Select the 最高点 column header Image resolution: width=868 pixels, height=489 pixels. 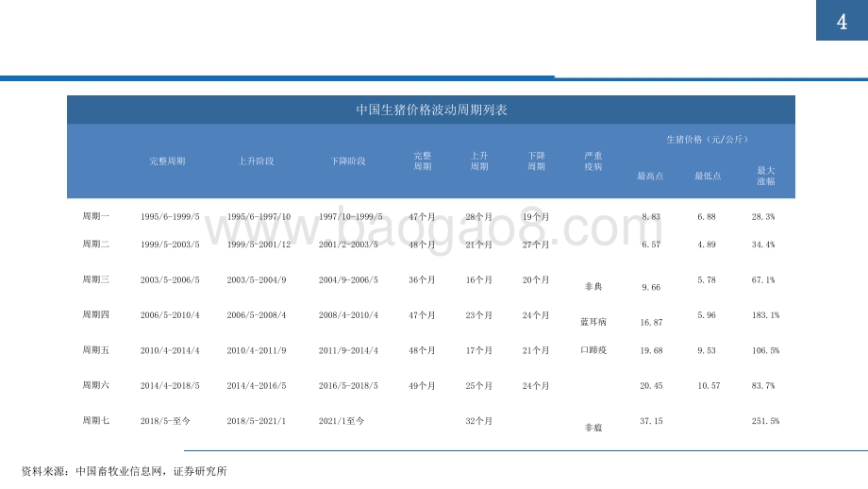(650, 177)
